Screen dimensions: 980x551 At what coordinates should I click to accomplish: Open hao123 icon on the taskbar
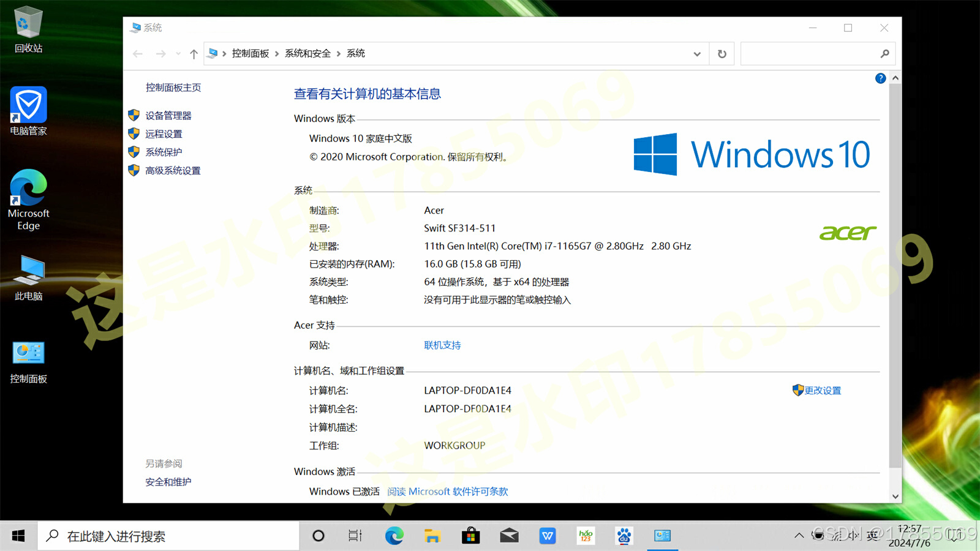tap(586, 536)
